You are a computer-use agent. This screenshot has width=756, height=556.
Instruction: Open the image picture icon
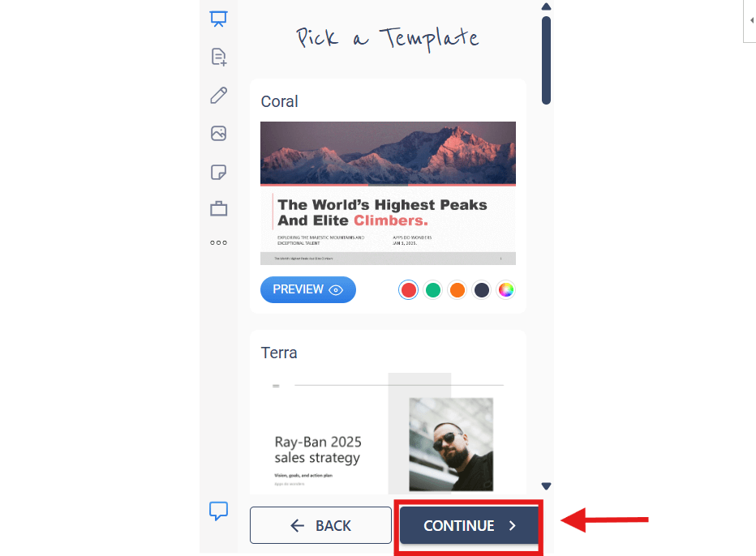tap(218, 134)
